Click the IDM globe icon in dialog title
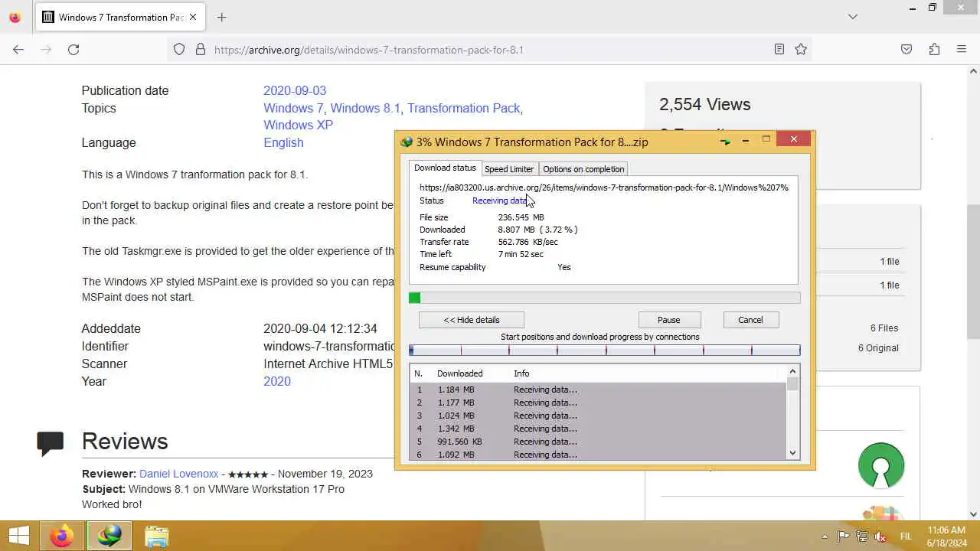 407,142
